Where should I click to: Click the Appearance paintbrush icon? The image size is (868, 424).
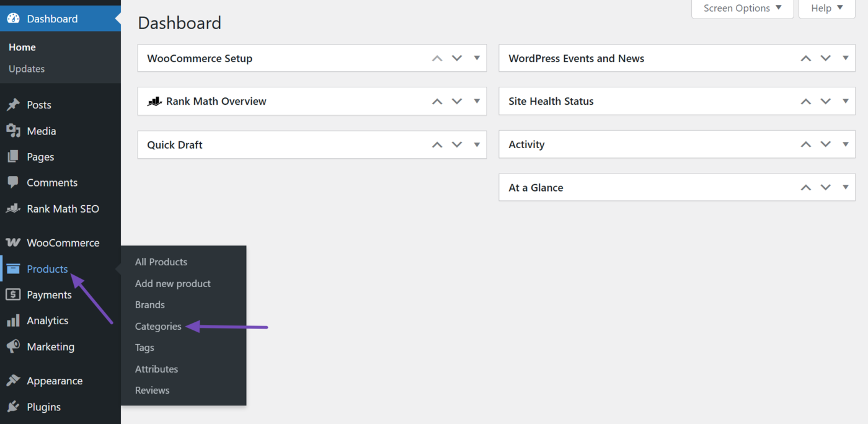click(x=13, y=381)
